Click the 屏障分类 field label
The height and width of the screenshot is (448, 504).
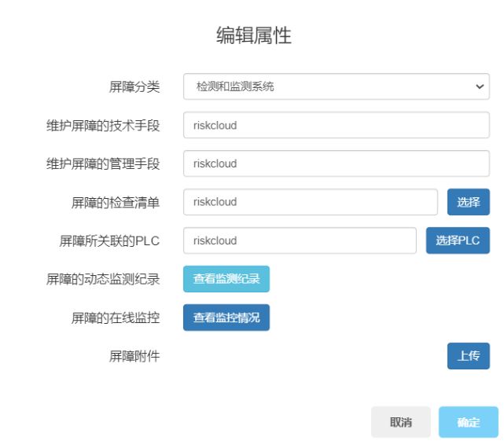point(134,86)
